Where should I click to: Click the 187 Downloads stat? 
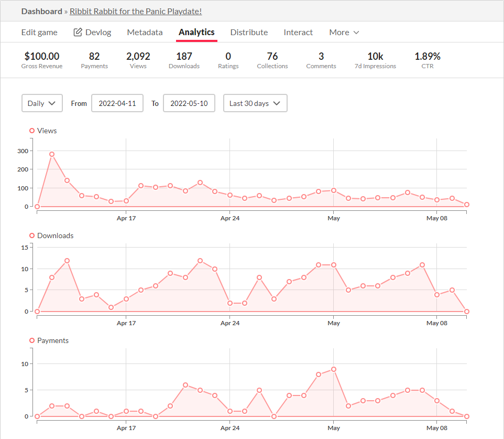point(184,60)
